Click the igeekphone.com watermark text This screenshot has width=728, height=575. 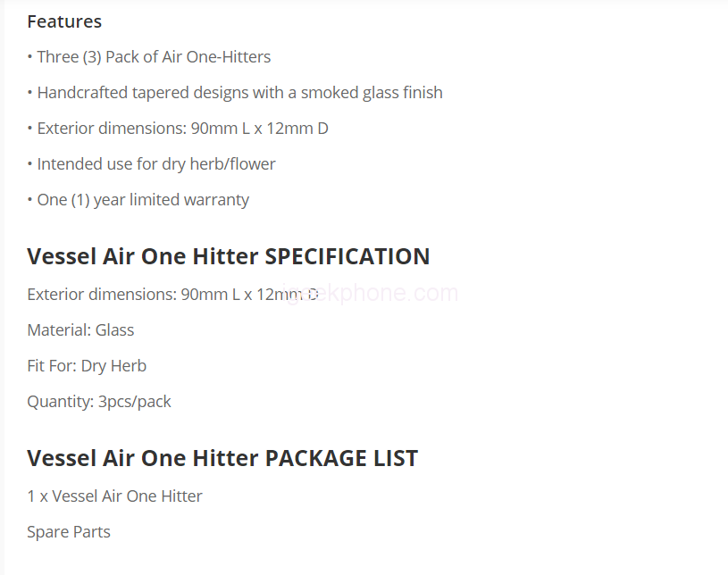tap(393, 293)
